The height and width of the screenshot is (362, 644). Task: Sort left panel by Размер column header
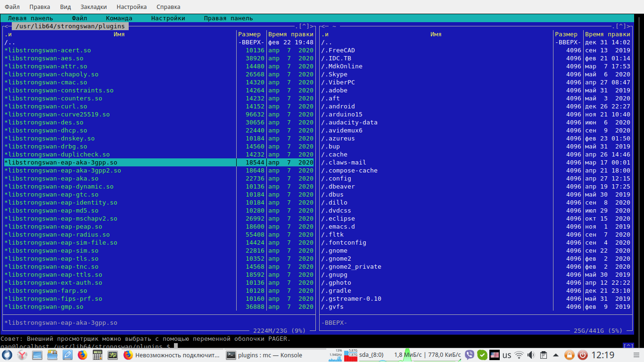249,34
